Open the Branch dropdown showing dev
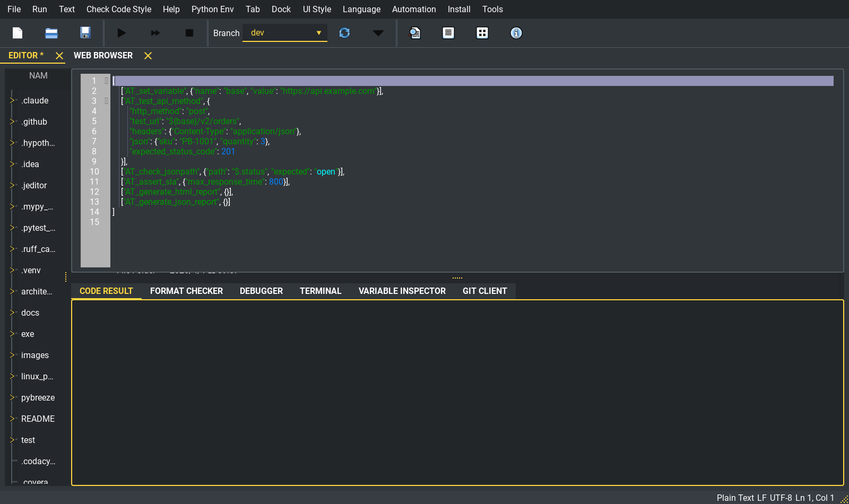The image size is (849, 504). 285,33
